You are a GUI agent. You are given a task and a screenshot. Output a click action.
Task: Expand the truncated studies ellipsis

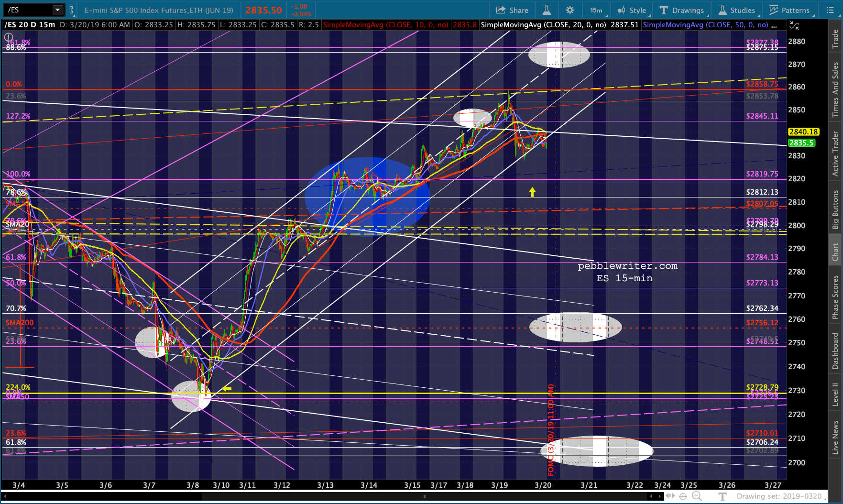774,25
